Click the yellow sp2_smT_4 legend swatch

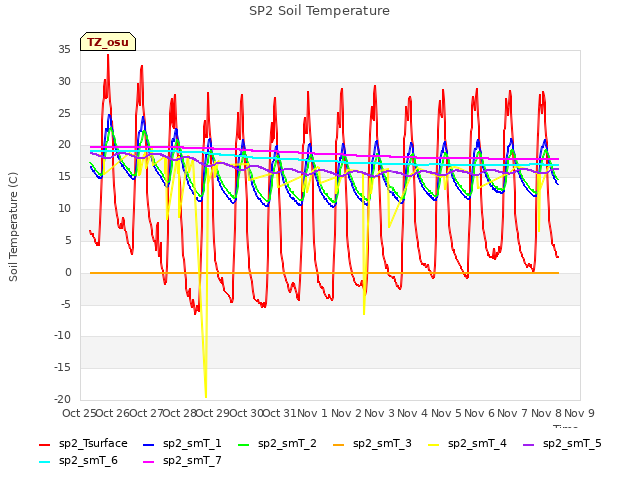pos(434,444)
